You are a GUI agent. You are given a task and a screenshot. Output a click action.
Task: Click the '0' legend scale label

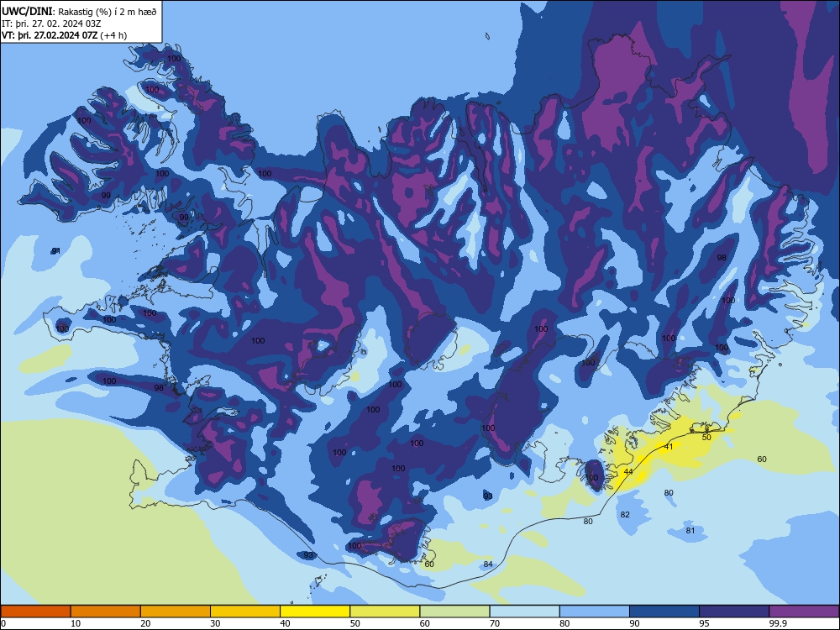(3, 623)
